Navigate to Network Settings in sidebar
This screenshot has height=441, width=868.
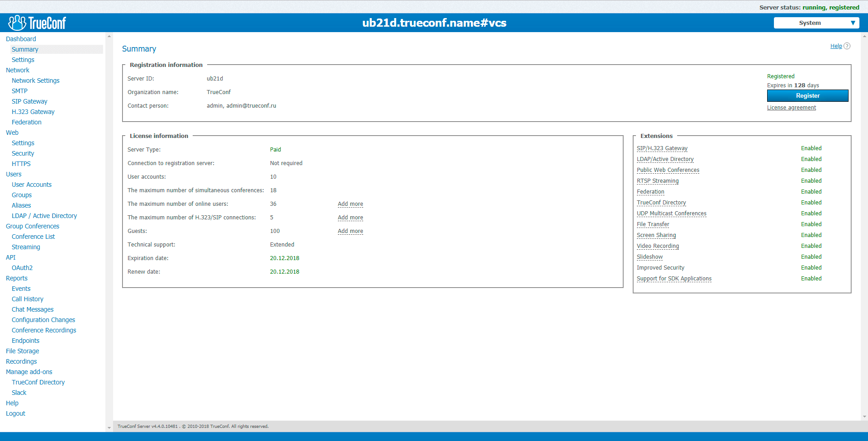pyautogui.click(x=35, y=80)
